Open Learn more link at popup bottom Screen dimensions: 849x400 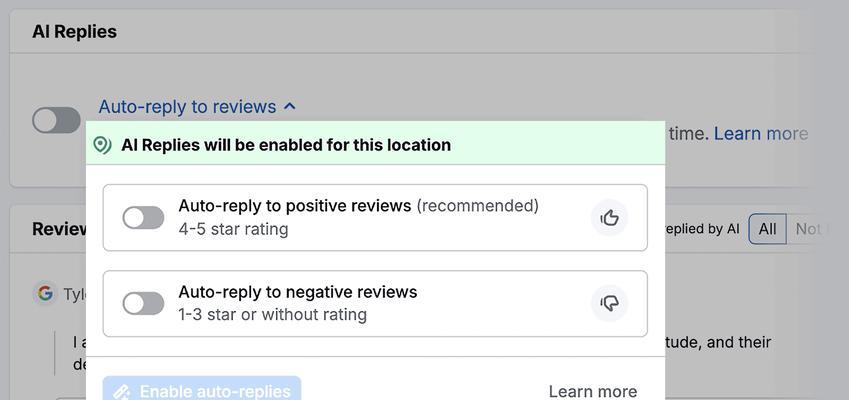(x=593, y=391)
